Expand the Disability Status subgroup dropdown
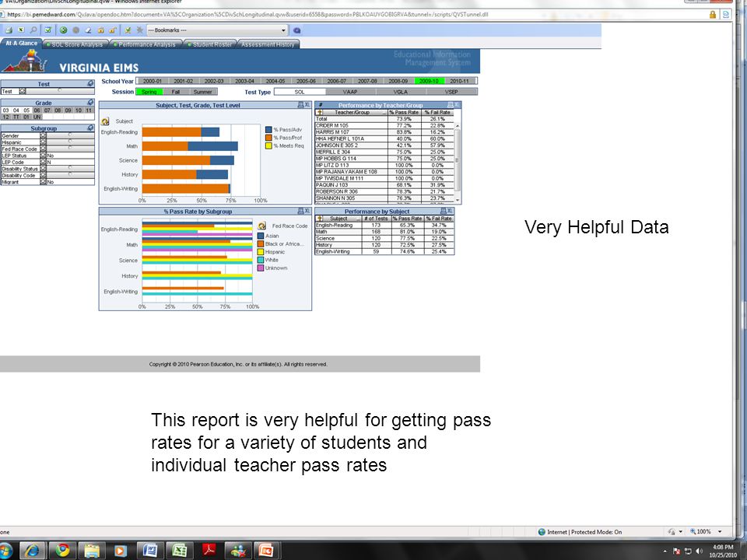The width and height of the screenshot is (747, 560). (43, 169)
